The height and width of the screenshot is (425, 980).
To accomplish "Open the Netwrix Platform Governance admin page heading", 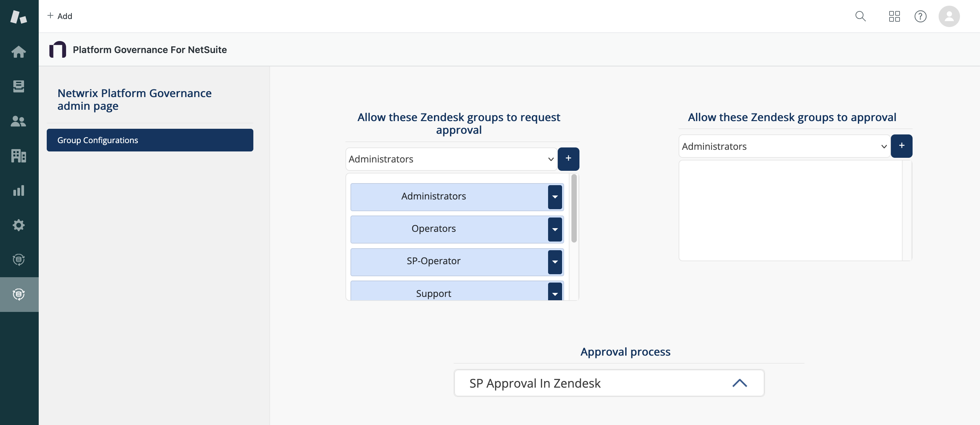I will click(x=134, y=99).
